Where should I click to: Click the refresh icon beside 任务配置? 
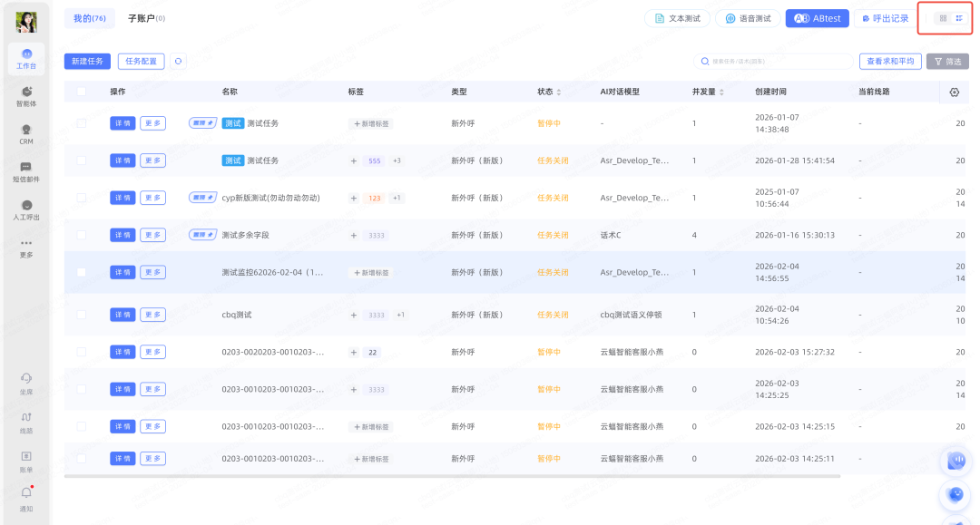click(x=179, y=61)
